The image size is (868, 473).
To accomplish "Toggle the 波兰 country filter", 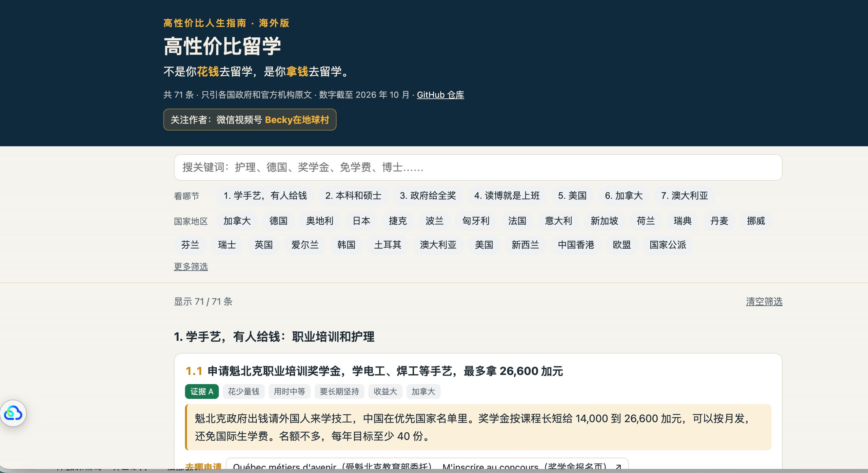I will click(x=435, y=221).
